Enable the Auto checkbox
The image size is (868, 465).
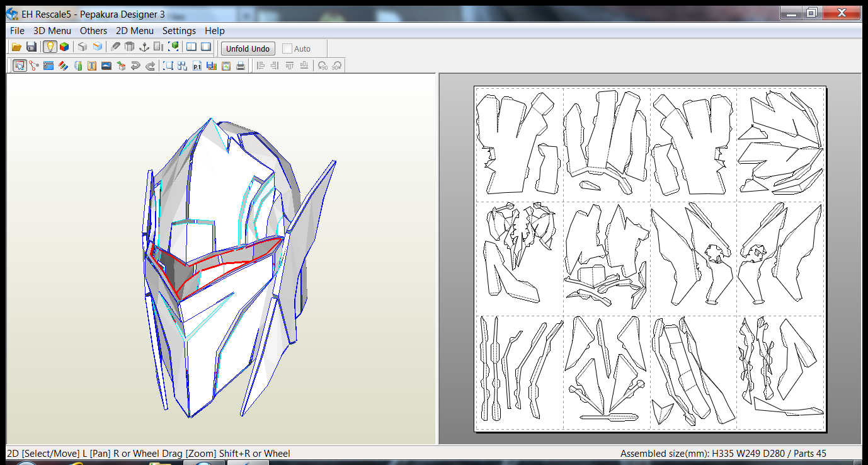click(x=287, y=49)
